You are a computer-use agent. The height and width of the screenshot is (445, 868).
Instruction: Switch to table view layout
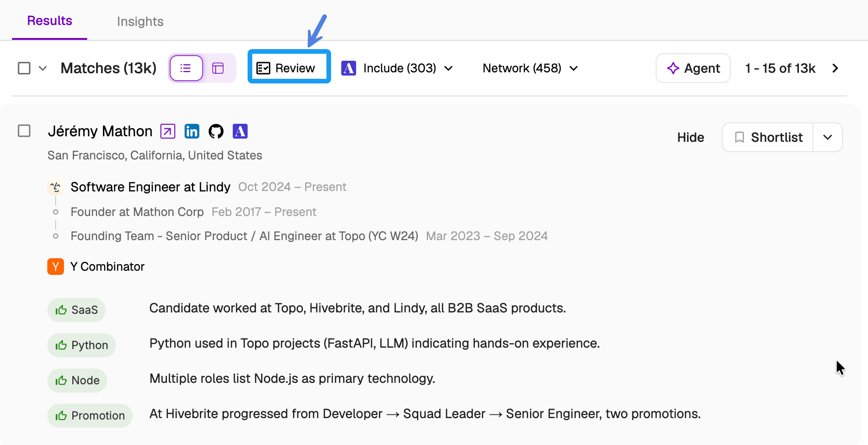tap(218, 68)
